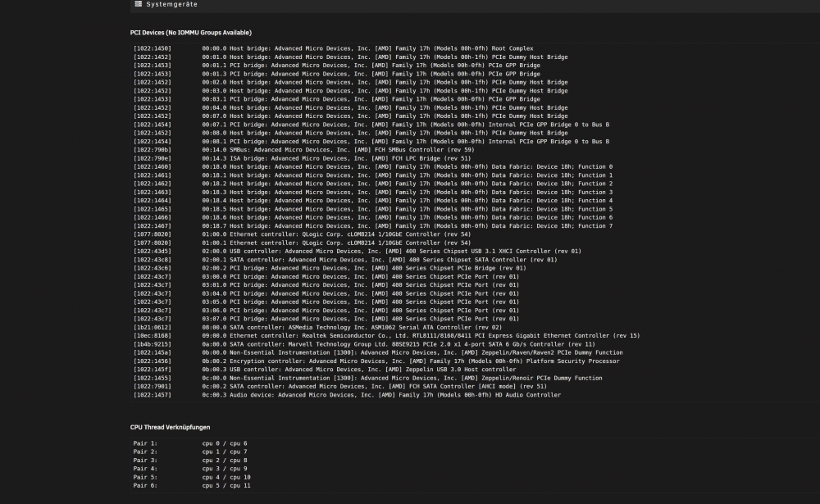Click the 03:04.0 Chipset PCIe Port row
This screenshot has height=504, width=820.
[x=326, y=293]
